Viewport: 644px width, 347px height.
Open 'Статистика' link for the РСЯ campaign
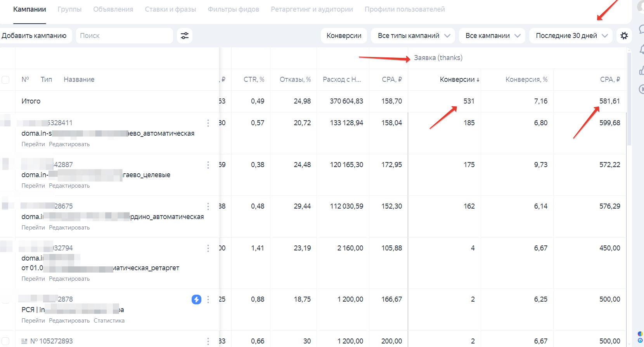point(109,321)
